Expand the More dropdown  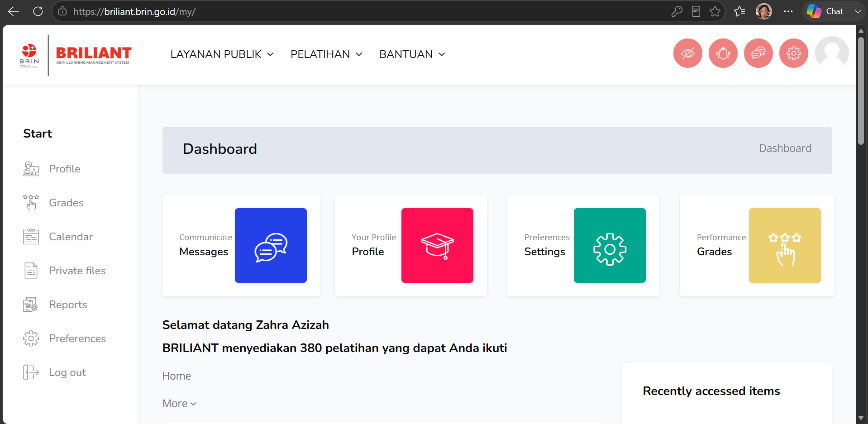click(x=179, y=404)
